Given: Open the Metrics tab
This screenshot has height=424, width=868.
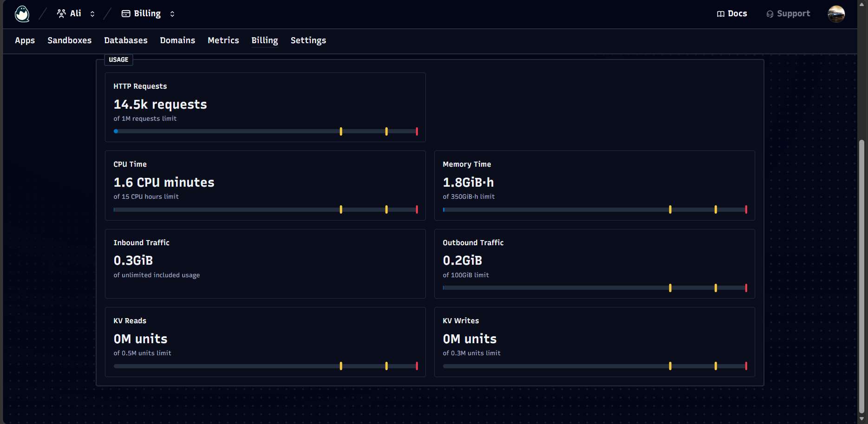Looking at the screenshot, I should (x=223, y=40).
